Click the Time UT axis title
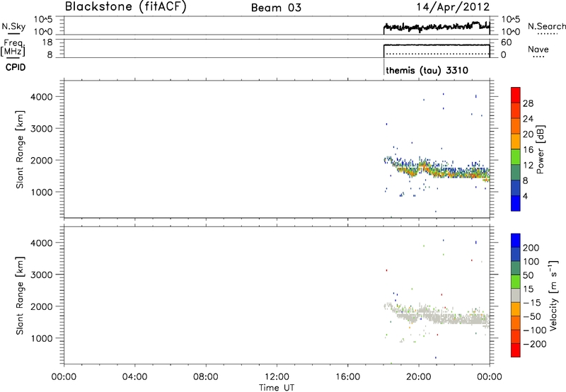Viewport: 566px width, 392px height. pos(277,388)
